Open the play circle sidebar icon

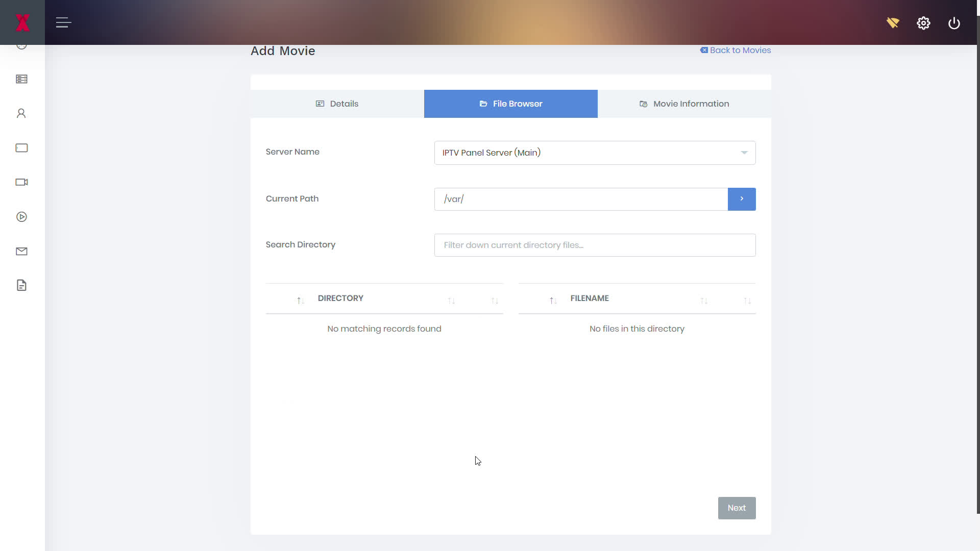pos(21,217)
